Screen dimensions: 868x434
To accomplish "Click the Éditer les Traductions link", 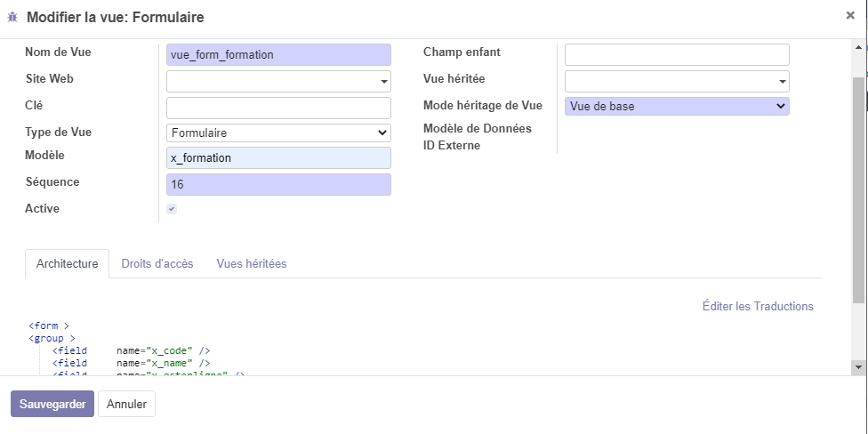I will pyautogui.click(x=757, y=306).
